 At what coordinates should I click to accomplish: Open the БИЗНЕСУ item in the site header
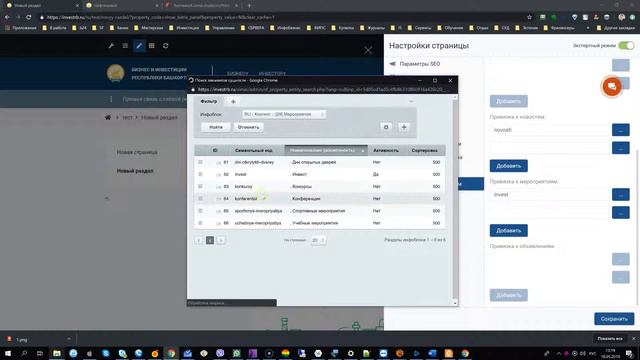click(238, 74)
